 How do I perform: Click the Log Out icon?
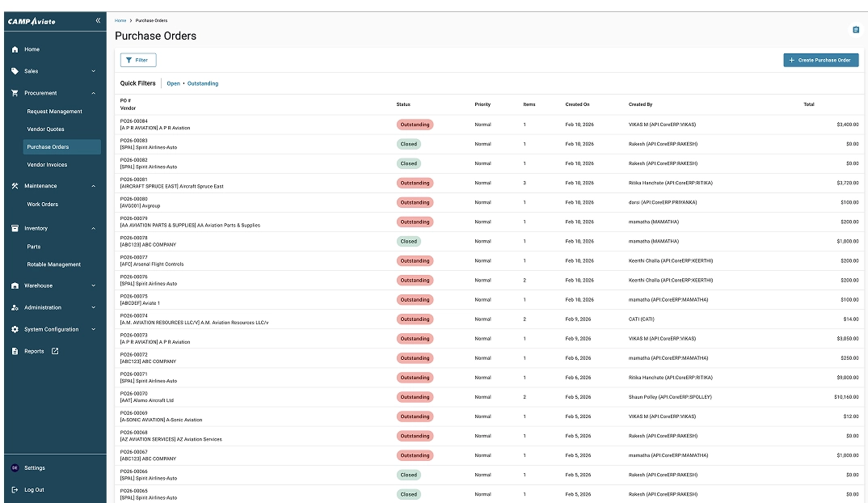click(x=15, y=489)
